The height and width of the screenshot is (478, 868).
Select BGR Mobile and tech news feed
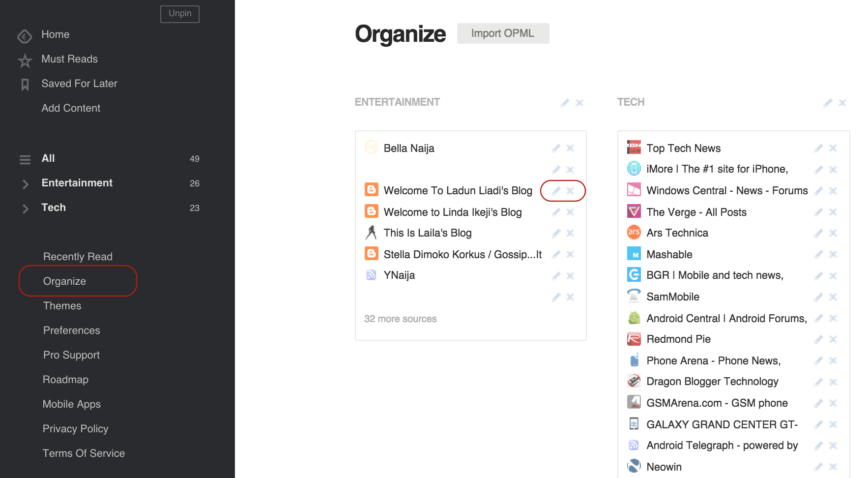[x=715, y=275]
